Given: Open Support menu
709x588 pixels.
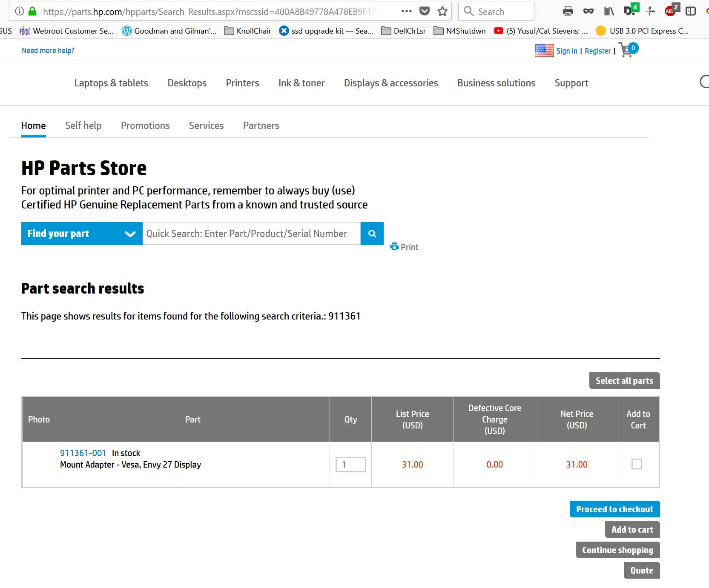Looking at the screenshot, I should click(x=571, y=83).
